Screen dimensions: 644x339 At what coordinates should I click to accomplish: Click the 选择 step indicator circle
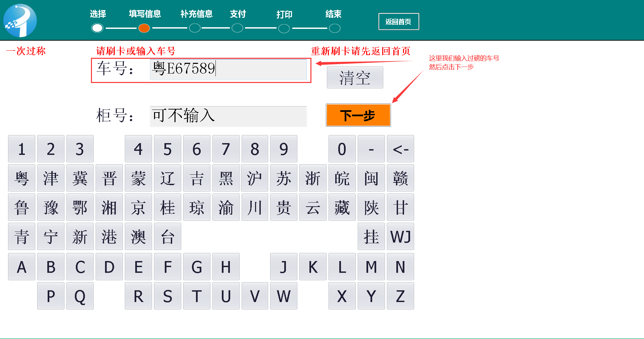[97, 28]
